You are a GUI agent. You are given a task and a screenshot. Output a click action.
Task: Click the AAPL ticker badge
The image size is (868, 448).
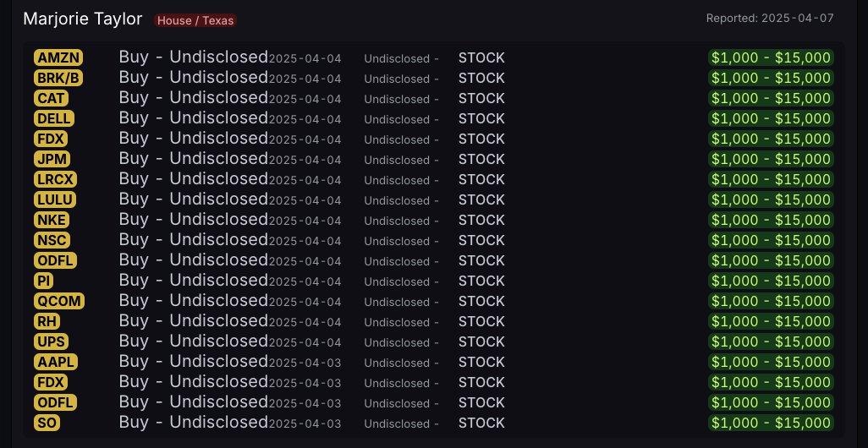[x=55, y=362]
